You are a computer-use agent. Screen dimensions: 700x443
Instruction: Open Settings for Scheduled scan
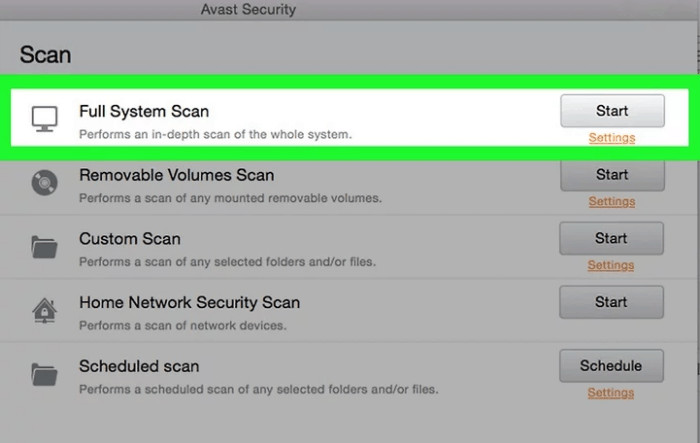point(611,393)
